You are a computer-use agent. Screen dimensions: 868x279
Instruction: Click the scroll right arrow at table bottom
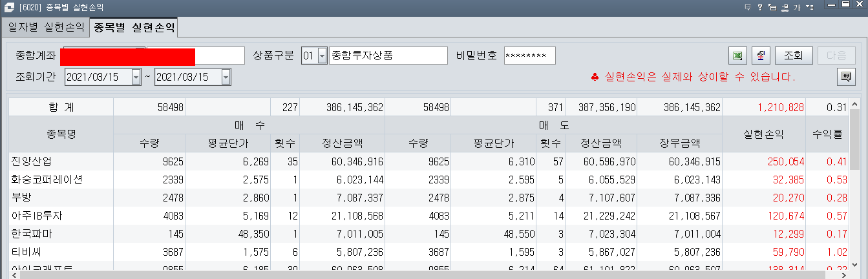(845, 274)
